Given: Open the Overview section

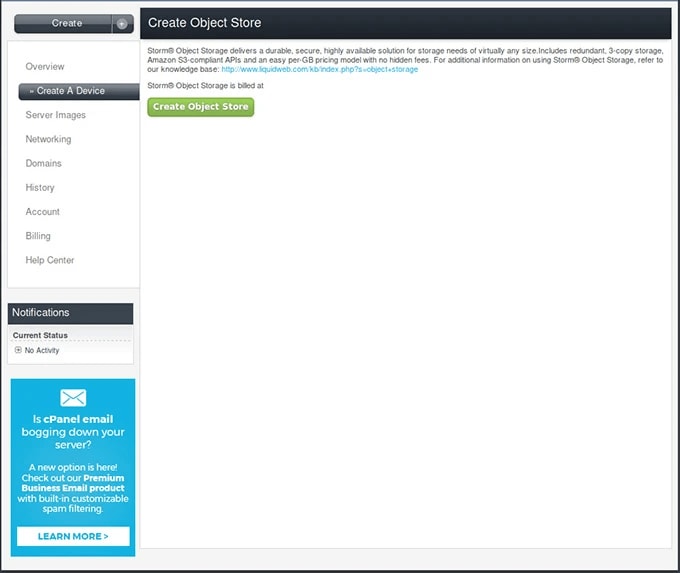Looking at the screenshot, I should tap(45, 66).
